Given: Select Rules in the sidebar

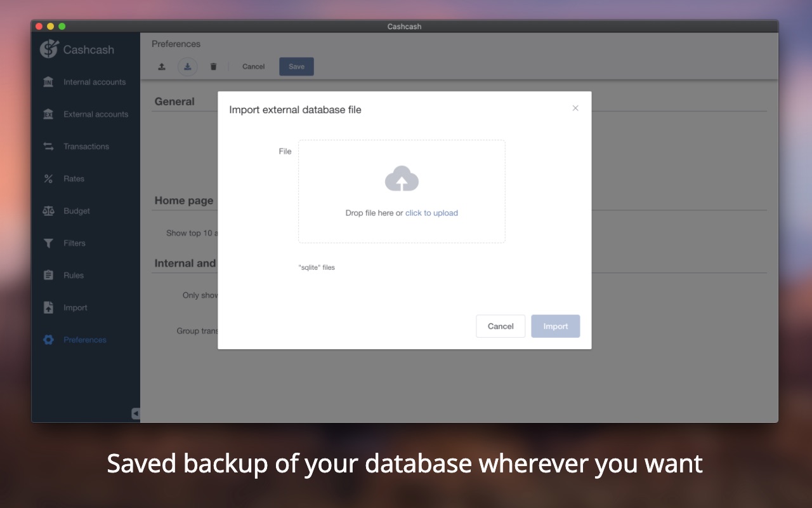Looking at the screenshot, I should (x=86, y=276).
